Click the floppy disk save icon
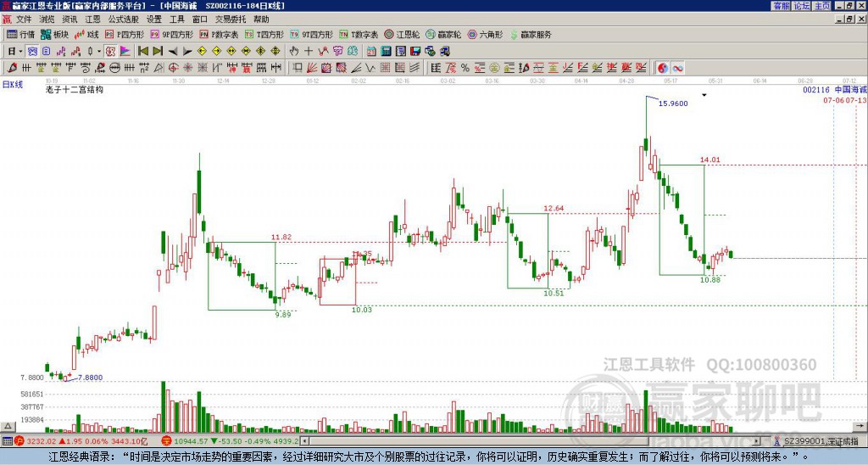The width and height of the screenshot is (868, 465). 415,51
